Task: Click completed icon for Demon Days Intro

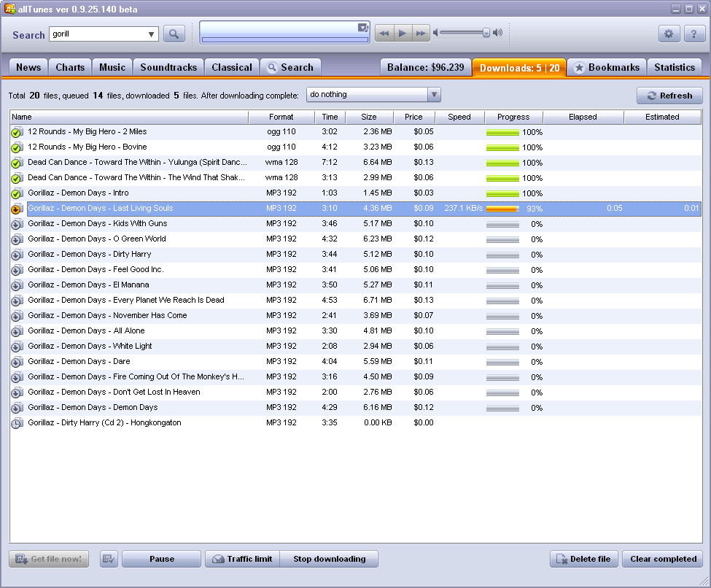Action: pyautogui.click(x=17, y=194)
